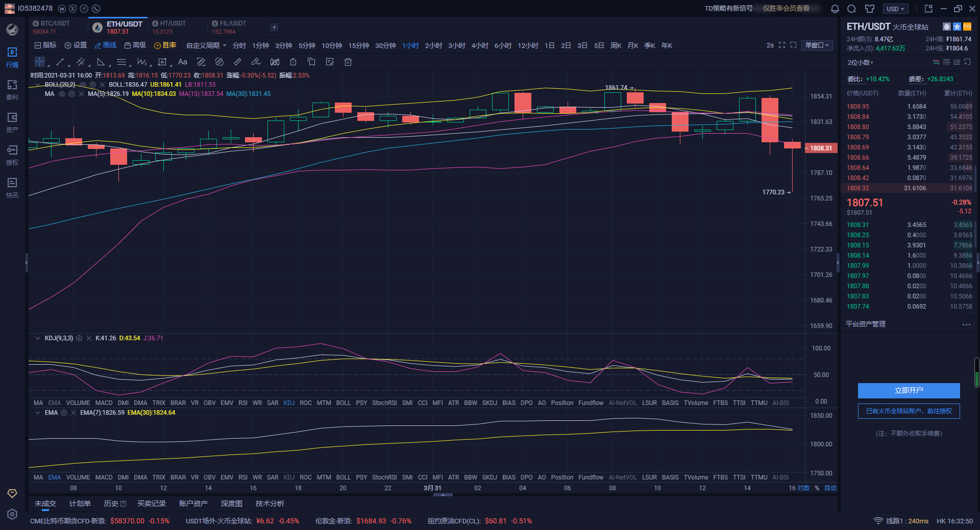980x530 pixels.
Task: Open the 单窗口 window layout dropdown
Action: click(x=817, y=45)
